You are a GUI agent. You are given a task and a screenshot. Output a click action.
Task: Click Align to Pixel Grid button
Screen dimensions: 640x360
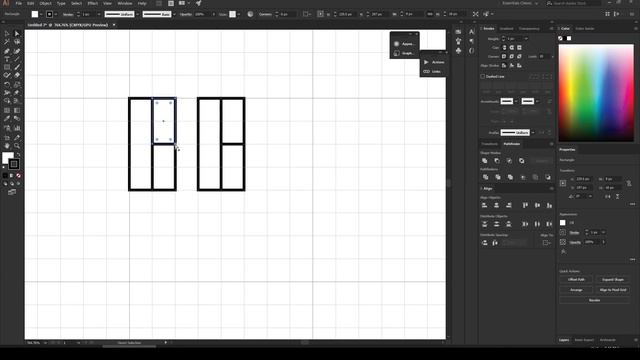613,290
